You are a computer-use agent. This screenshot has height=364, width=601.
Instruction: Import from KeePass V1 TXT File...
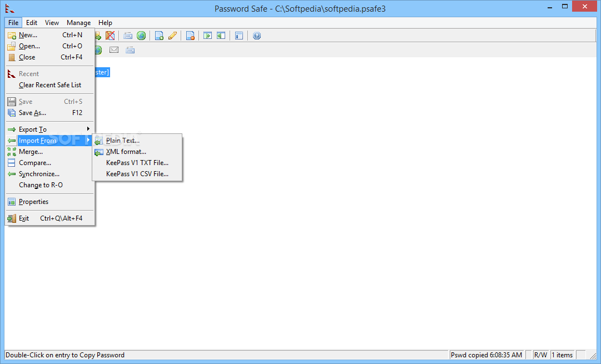(137, 162)
